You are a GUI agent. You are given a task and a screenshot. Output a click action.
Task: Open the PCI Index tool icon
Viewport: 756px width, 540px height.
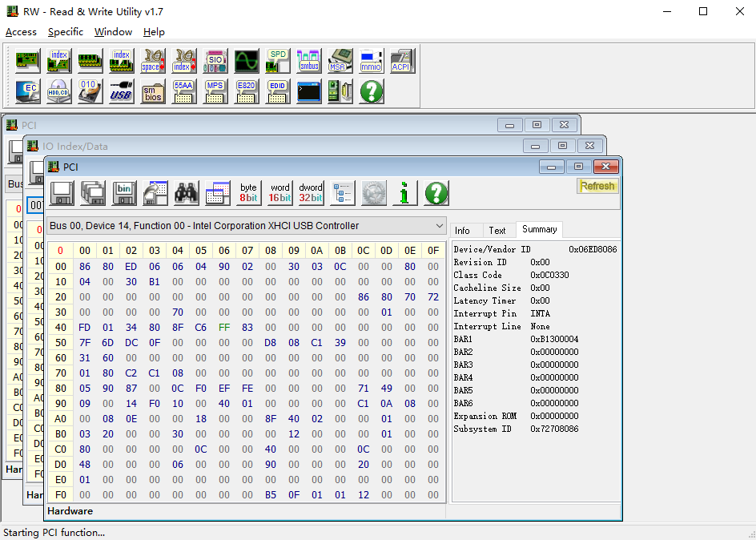tap(58, 61)
